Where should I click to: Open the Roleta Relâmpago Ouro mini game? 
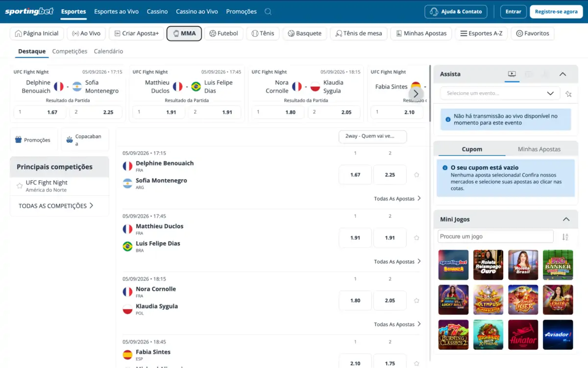pyautogui.click(x=488, y=265)
